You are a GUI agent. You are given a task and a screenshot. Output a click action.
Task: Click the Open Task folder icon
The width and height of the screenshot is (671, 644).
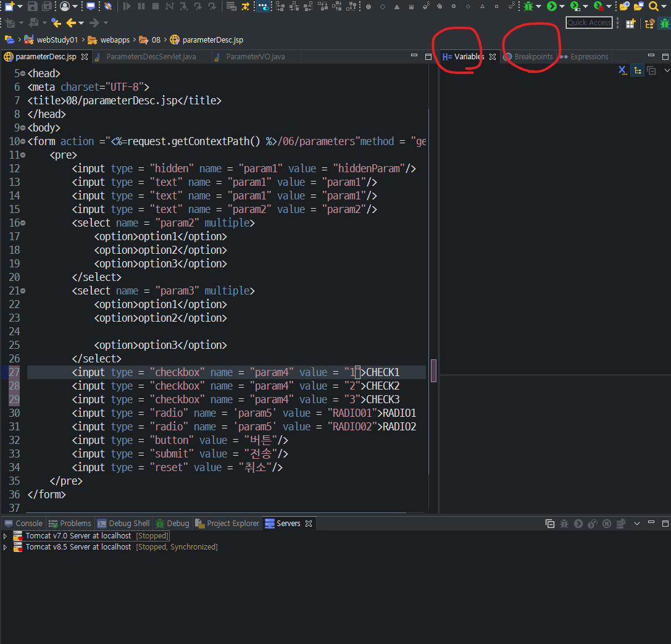click(639, 6)
